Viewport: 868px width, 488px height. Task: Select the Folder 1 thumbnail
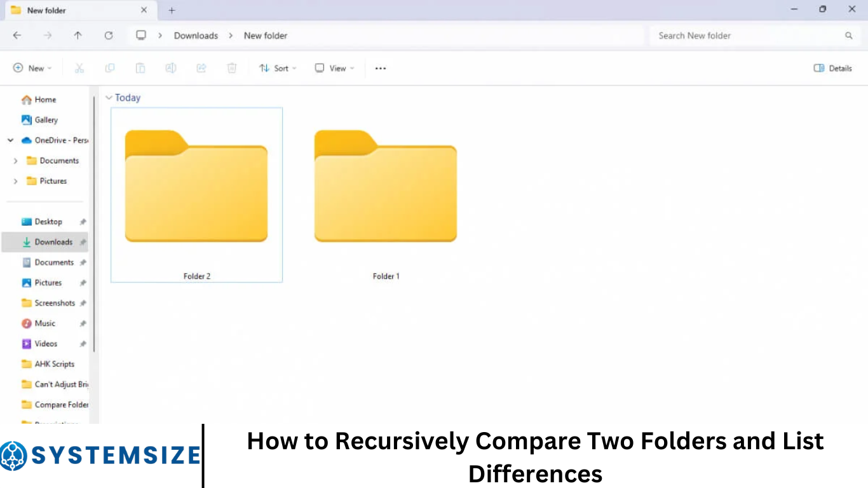click(x=386, y=186)
